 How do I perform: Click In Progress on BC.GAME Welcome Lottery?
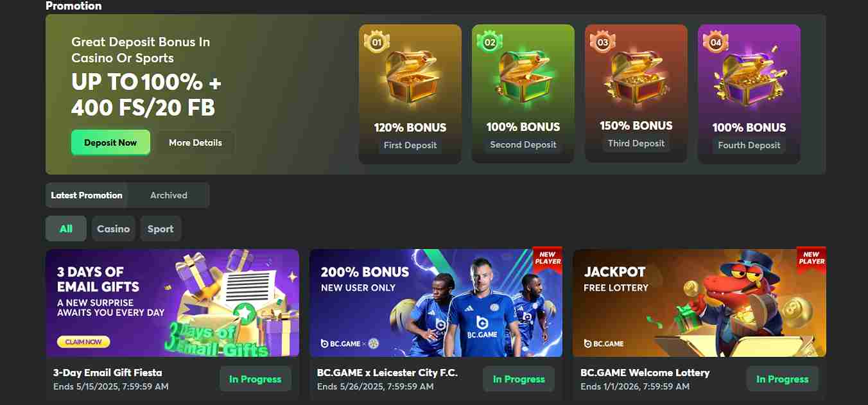pos(782,379)
